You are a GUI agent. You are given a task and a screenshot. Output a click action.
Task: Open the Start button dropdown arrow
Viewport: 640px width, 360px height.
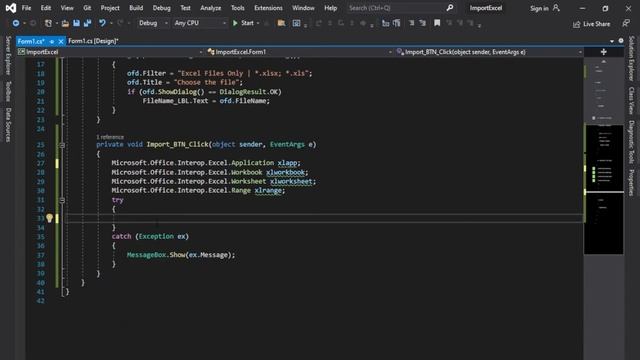pos(258,23)
